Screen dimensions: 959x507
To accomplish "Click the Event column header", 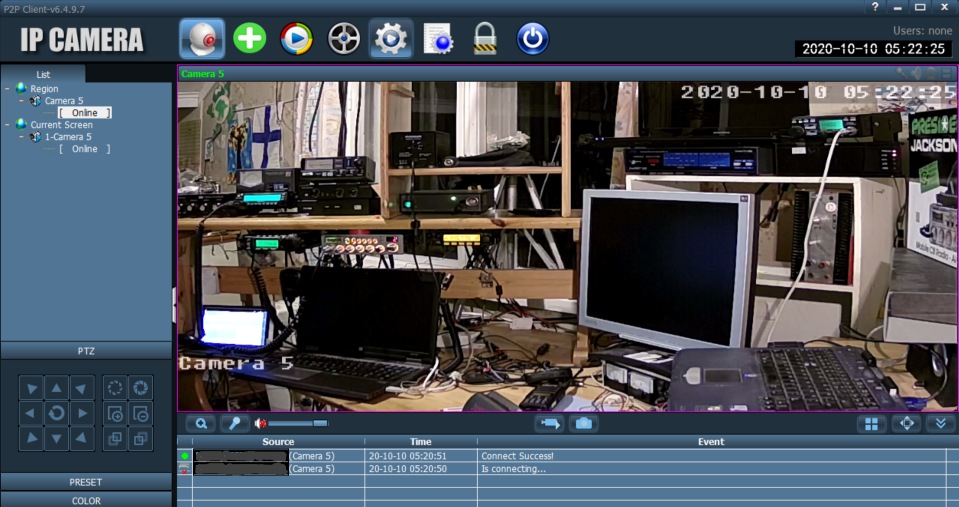I will [x=711, y=442].
